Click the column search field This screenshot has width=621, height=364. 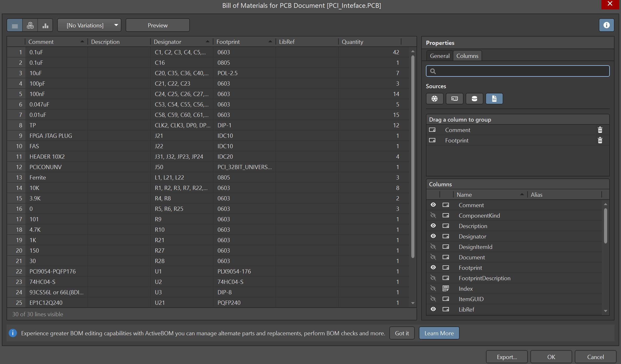tap(518, 71)
